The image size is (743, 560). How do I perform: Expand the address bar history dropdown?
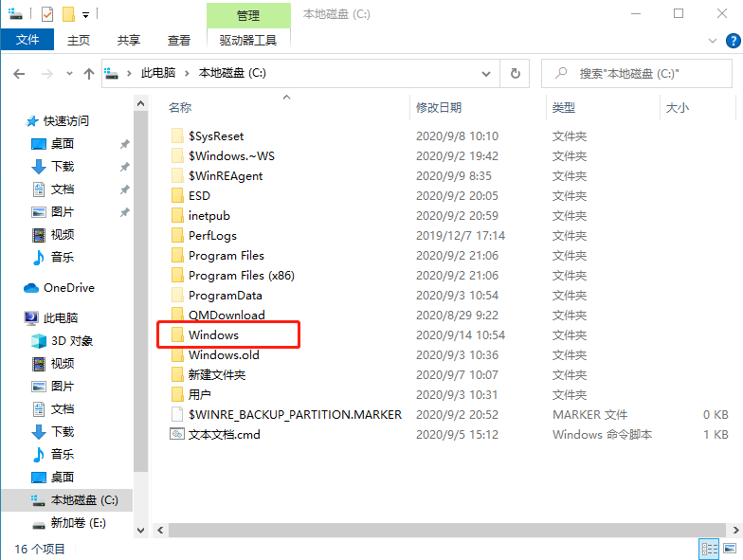click(x=485, y=74)
